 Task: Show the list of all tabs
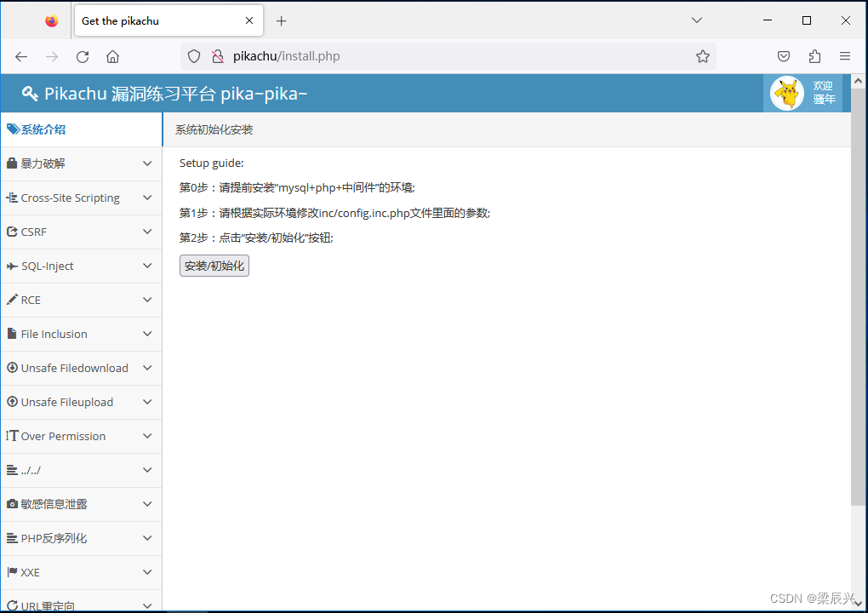coord(697,20)
